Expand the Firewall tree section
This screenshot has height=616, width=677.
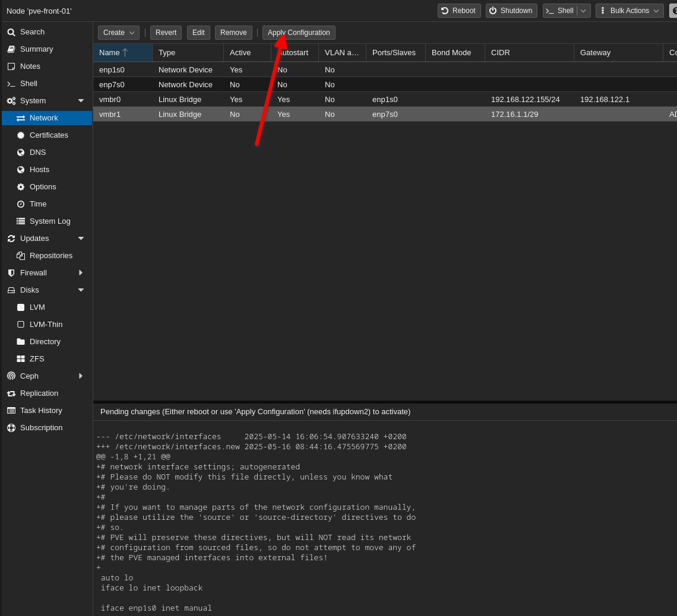click(81, 273)
